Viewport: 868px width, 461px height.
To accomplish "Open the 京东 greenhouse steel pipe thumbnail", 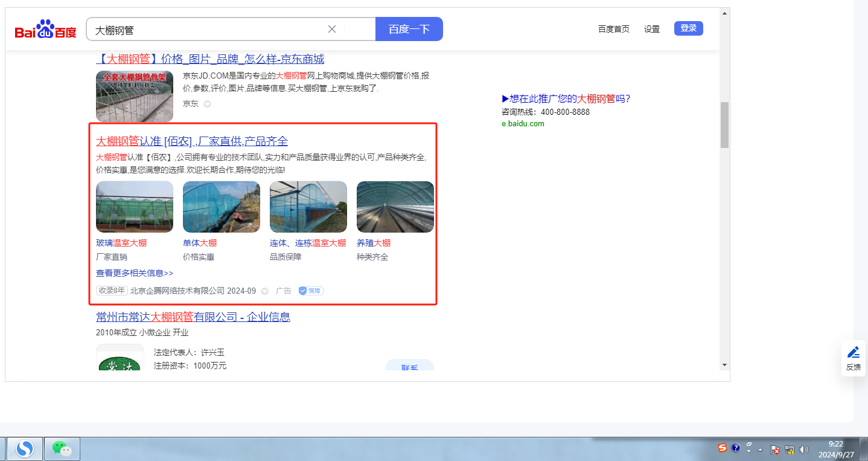I will [135, 97].
